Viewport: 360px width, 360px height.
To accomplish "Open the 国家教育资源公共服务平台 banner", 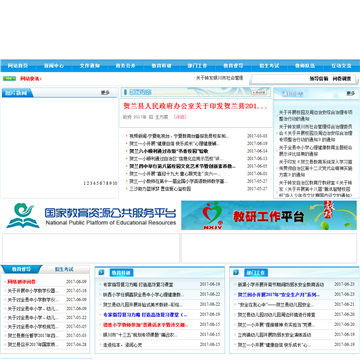I will coord(91,216).
